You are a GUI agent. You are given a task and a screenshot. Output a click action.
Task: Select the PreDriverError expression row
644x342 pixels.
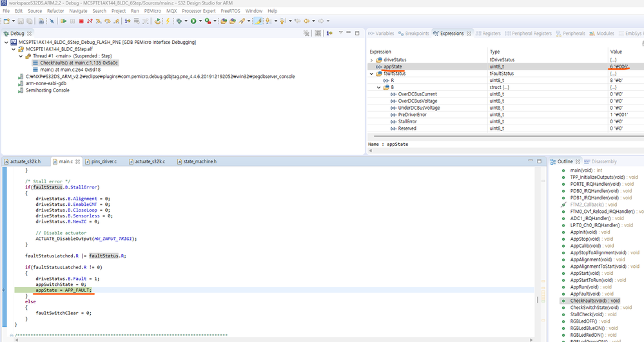pyautogui.click(x=505, y=115)
